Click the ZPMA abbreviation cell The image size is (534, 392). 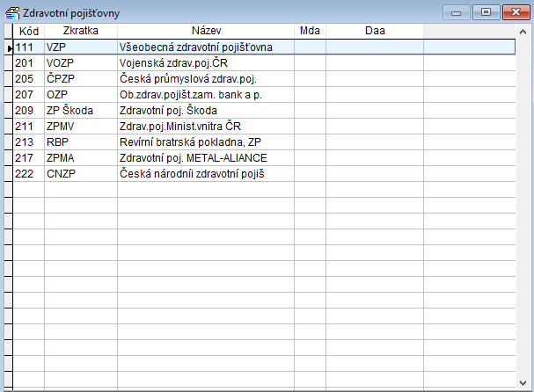pos(81,158)
